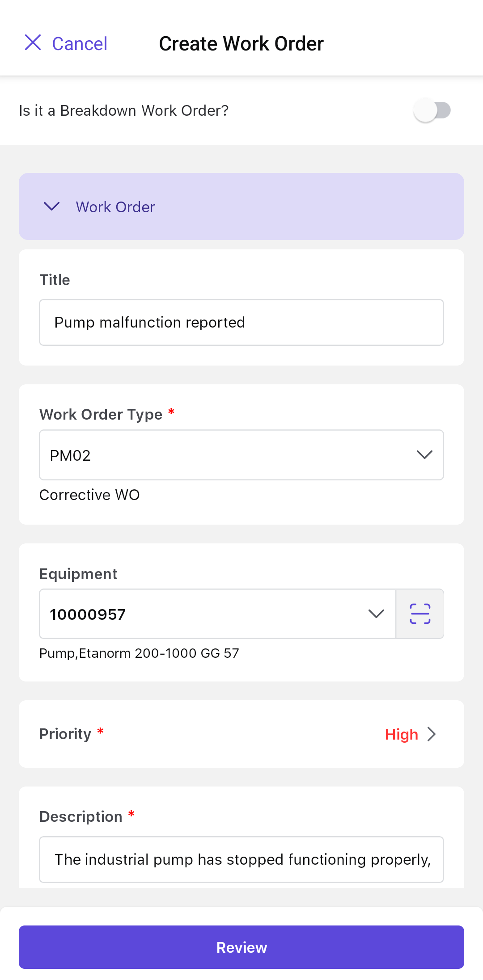The height and width of the screenshot is (980, 483).
Task: Edit the Description text field
Action: 241,860
